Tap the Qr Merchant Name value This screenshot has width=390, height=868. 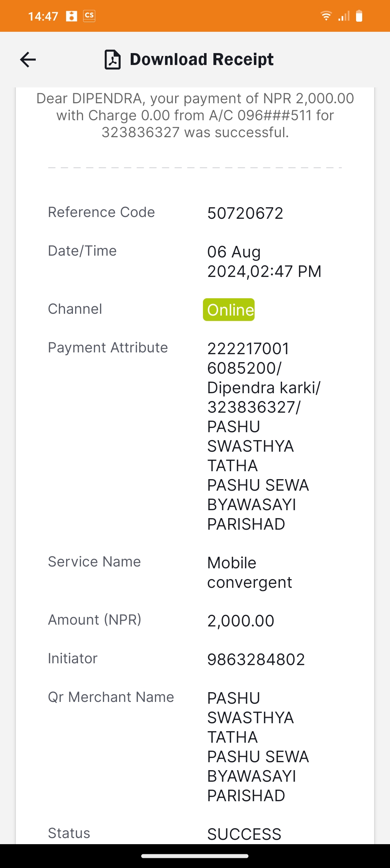coord(258,747)
